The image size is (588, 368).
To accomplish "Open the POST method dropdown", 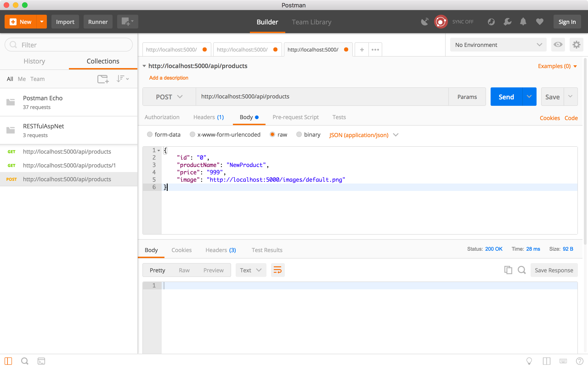I will click(169, 97).
